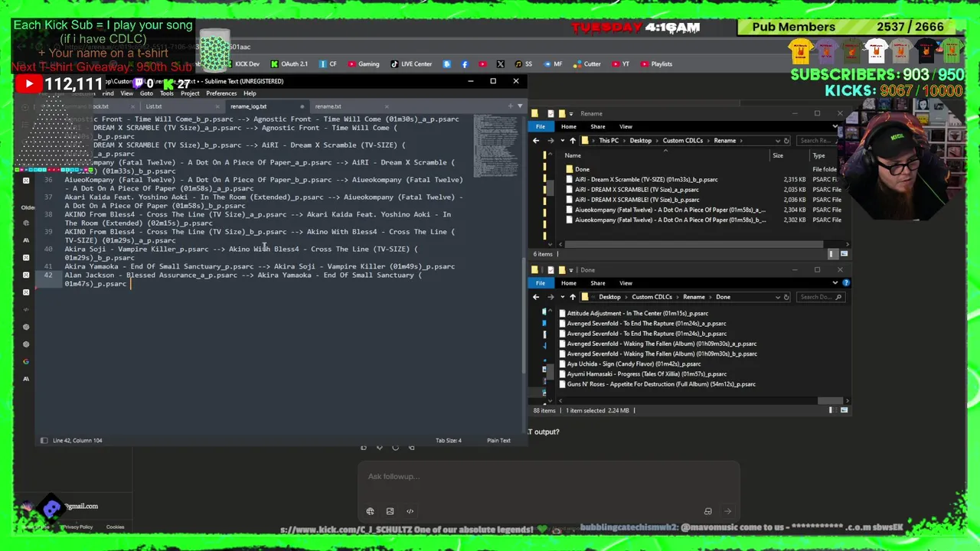Open the Help menu in Sublime Text
The height and width of the screenshot is (551, 980).
250,93
